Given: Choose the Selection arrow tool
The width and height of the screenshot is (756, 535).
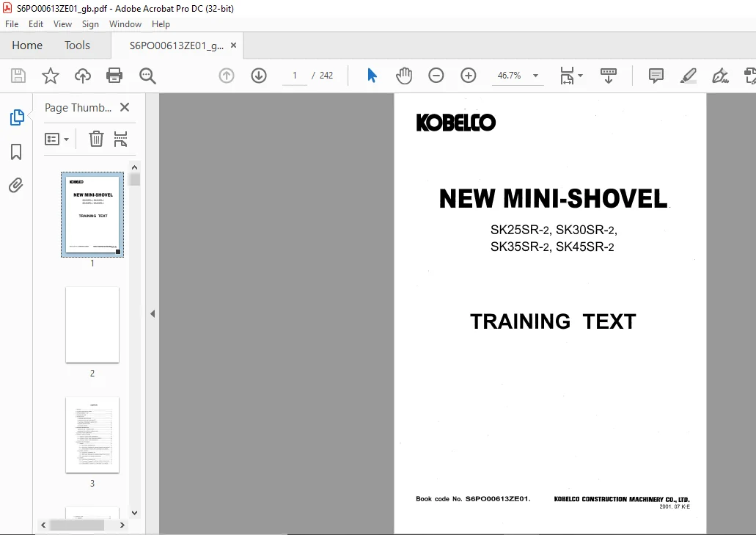Looking at the screenshot, I should tap(372, 76).
